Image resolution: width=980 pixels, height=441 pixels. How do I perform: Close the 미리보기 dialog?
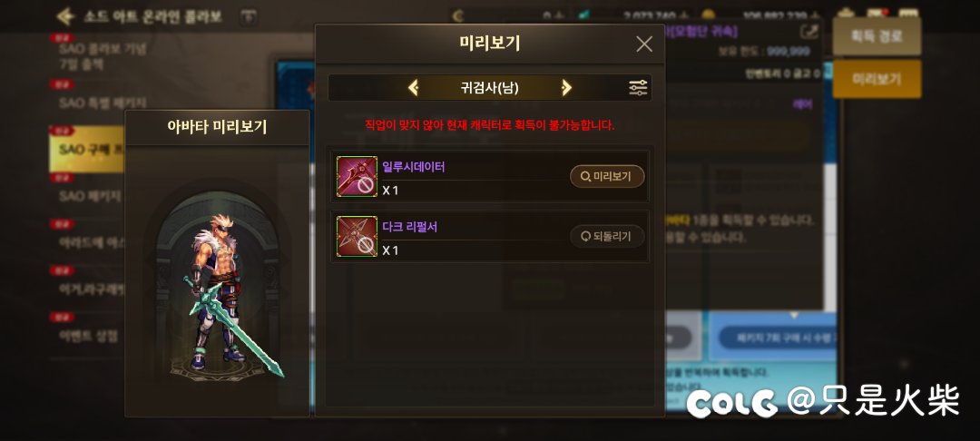(x=643, y=44)
